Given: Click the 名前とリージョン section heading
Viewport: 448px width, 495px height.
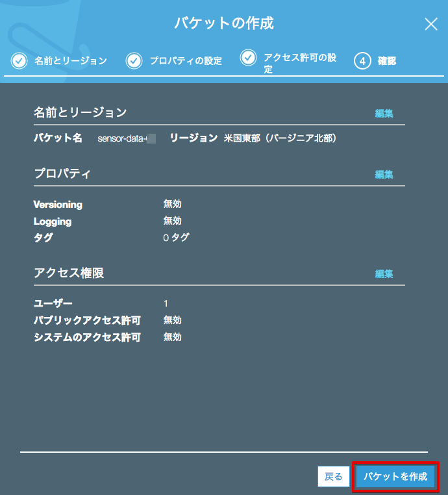Looking at the screenshot, I should pyautogui.click(x=80, y=112).
